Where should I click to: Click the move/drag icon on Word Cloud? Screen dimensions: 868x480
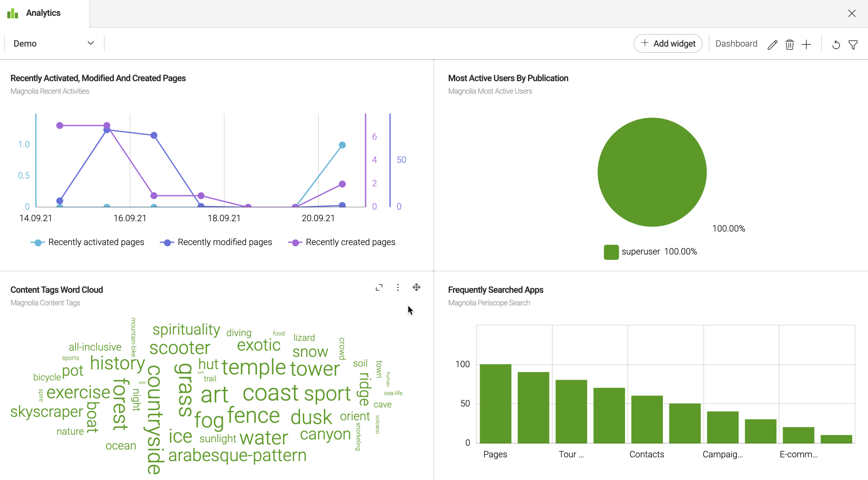click(x=417, y=287)
